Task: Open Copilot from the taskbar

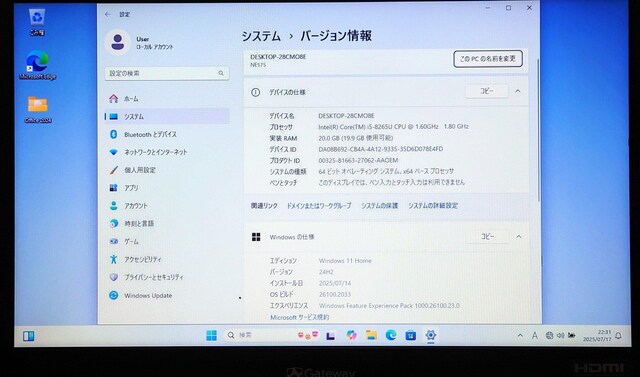Action: [351, 335]
